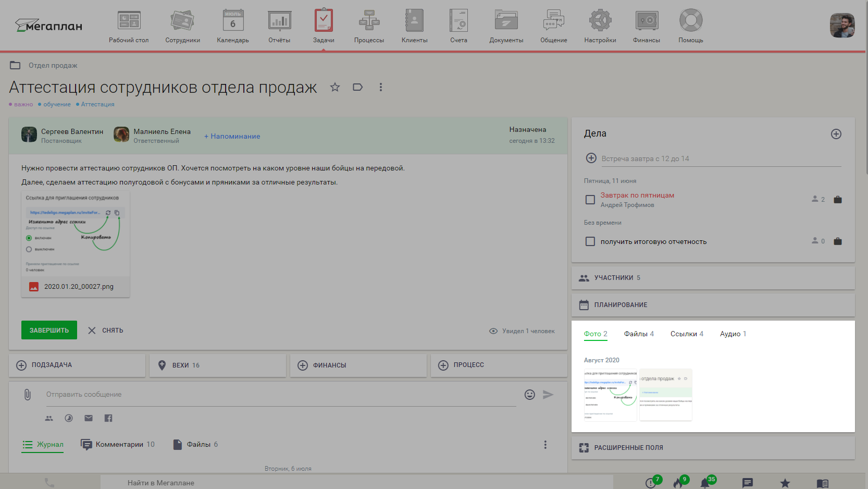868x489 pixels.
Task: Expand ВЕХИ 16 block
Action: [218, 365]
